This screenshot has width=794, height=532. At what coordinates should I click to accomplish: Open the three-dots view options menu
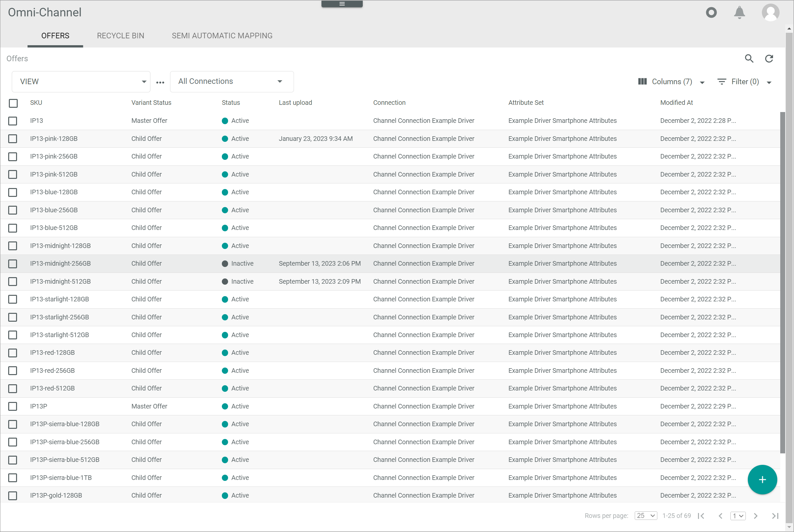point(160,82)
